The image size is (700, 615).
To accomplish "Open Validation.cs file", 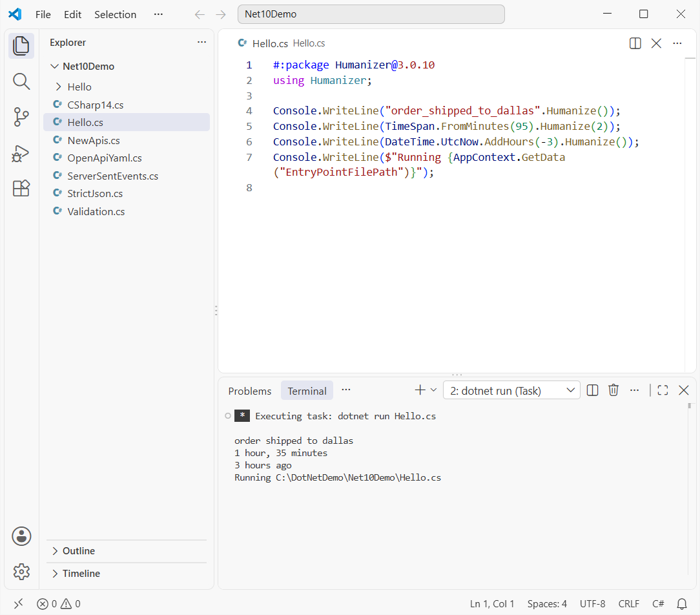I will pyautogui.click(x=127, y=211).
